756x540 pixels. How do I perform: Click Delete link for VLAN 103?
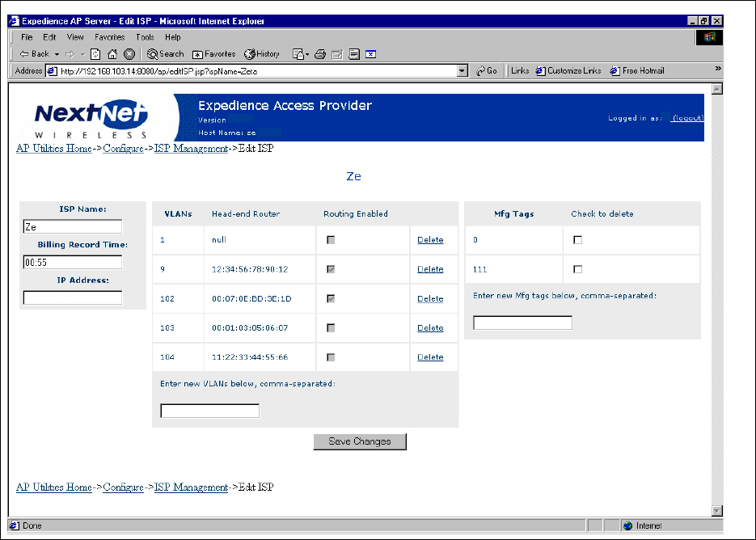(430, 328)
